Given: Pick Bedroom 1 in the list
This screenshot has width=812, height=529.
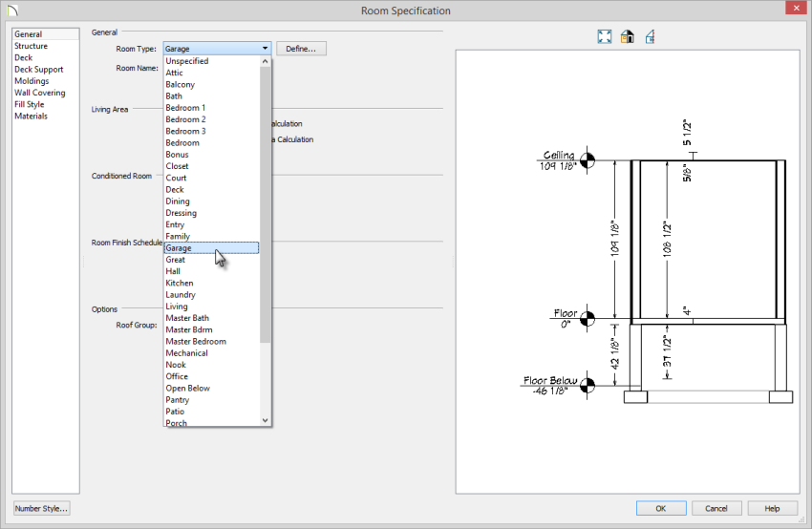Looking at the screenshot, I should tap(211, 108).
